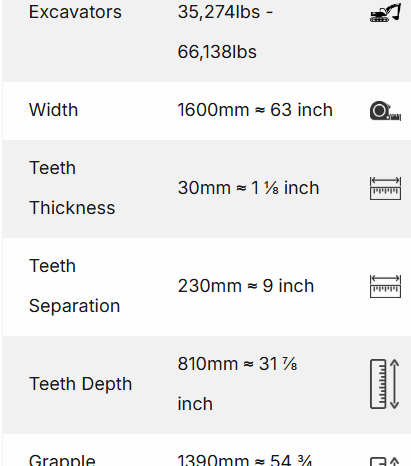Image resolution: width=411 pixels, height=466 pixels.
Task: Click the 230mm ≈ 9 inch value
Action: 246,286
